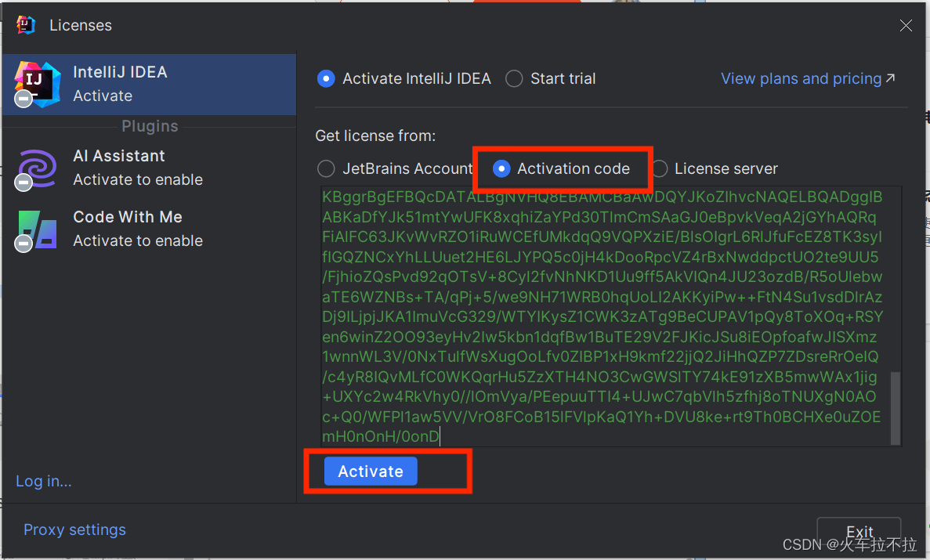The width and height of the screenshot is (930, 560).
Task: Click the activation code vertical scrollbar
Action: [896, 407]
